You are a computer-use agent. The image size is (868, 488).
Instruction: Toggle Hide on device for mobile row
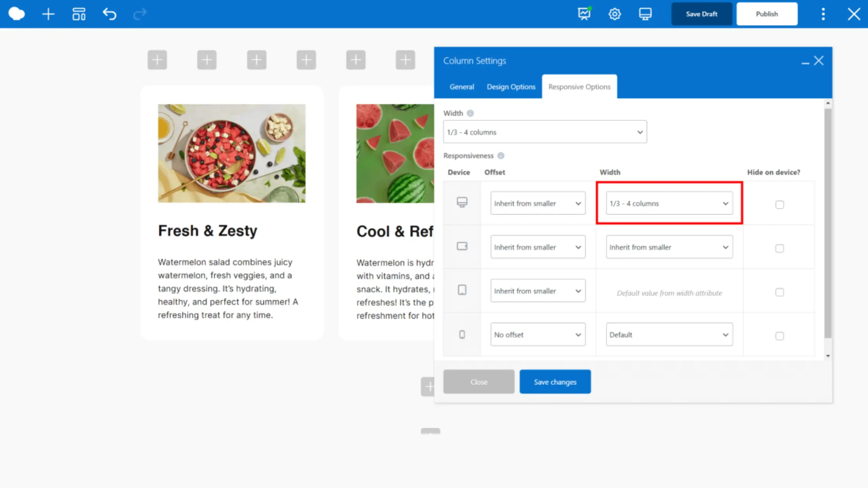click(x=780, y=336)
